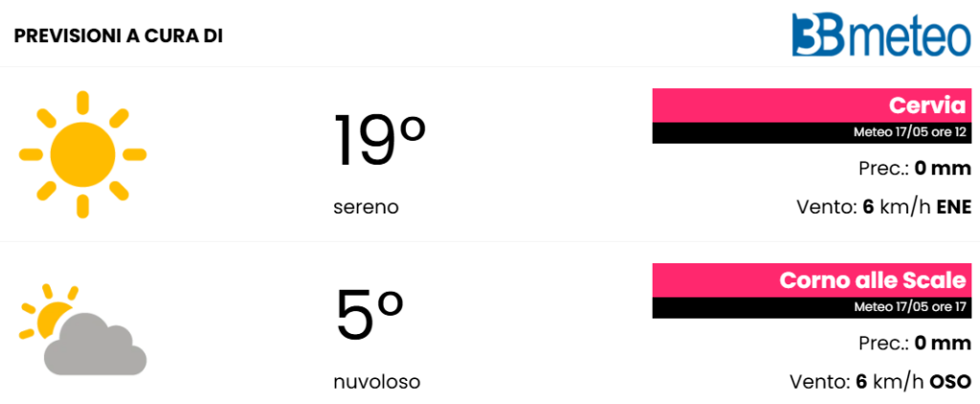Click the 'Meteo 17/05 ore 17' black bar

[x=813, y=307]
